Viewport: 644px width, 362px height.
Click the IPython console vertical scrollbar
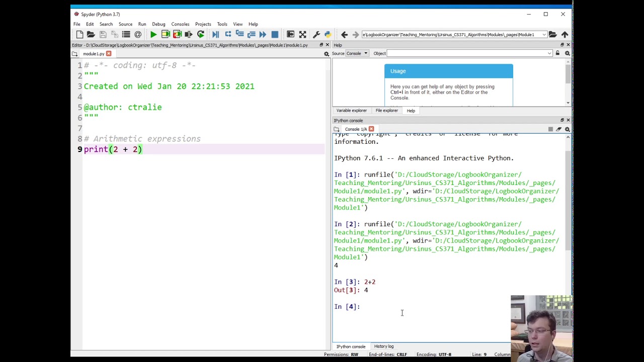[x=568, y=201]
